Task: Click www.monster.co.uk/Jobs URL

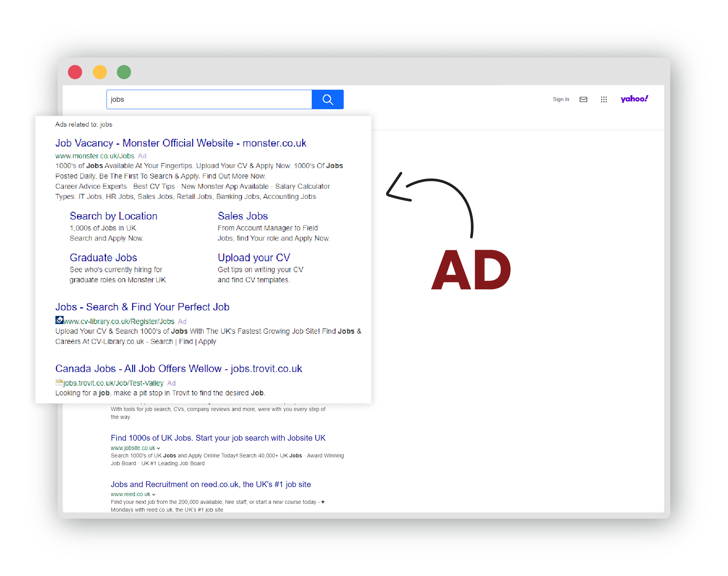Action: [x=95, y=156]
